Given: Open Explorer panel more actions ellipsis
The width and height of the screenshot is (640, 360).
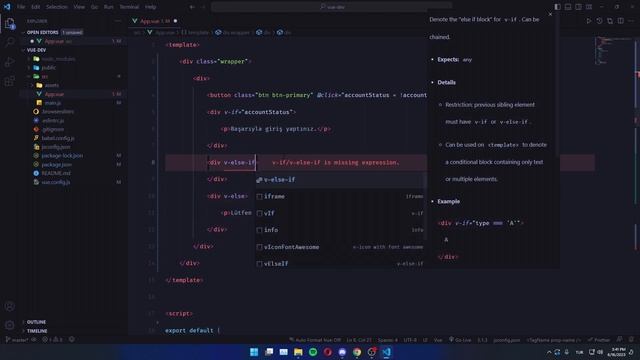Looking at the screenshot, I should [x=118, y=21].
